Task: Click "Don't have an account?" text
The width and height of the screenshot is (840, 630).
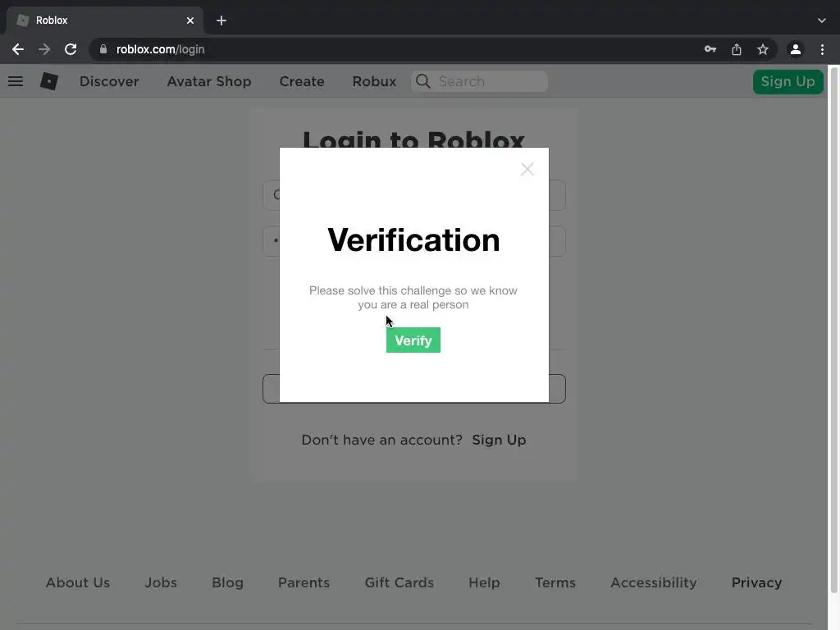Action: point(381,440)
